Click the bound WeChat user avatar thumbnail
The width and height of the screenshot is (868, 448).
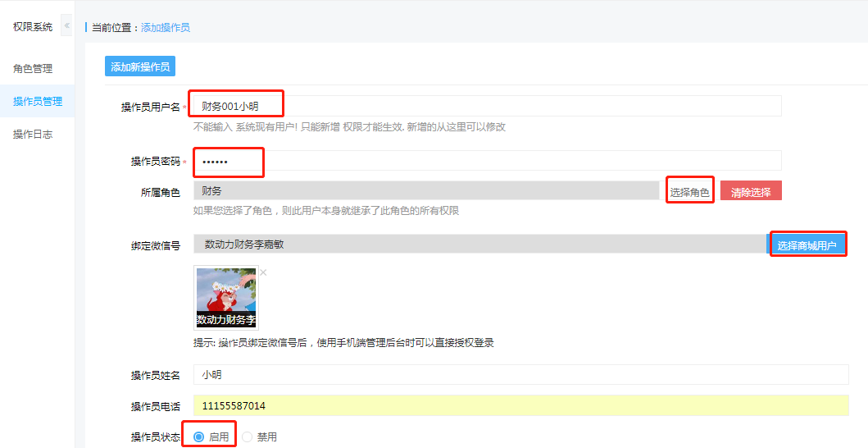(x=226, y=298)
